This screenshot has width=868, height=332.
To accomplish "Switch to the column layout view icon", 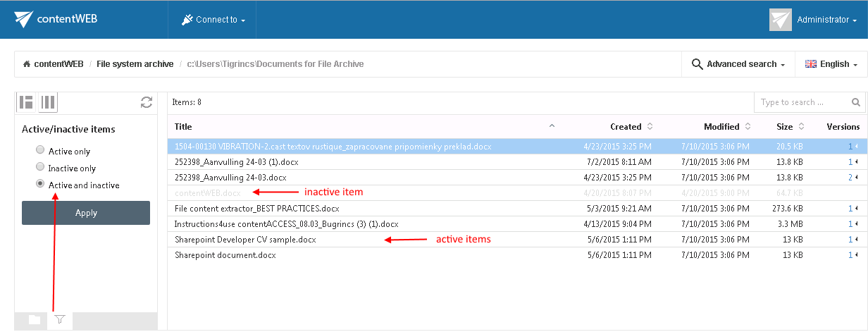I will [x=48, y=102].
